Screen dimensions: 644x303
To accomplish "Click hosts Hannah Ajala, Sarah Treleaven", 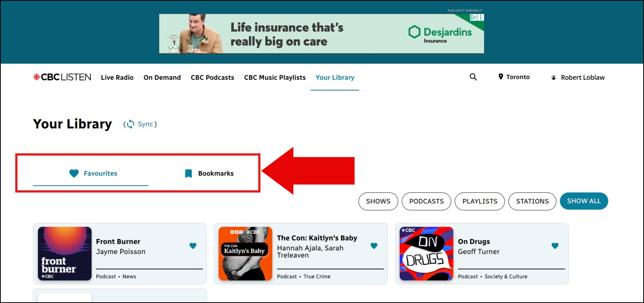I will 310,251.
